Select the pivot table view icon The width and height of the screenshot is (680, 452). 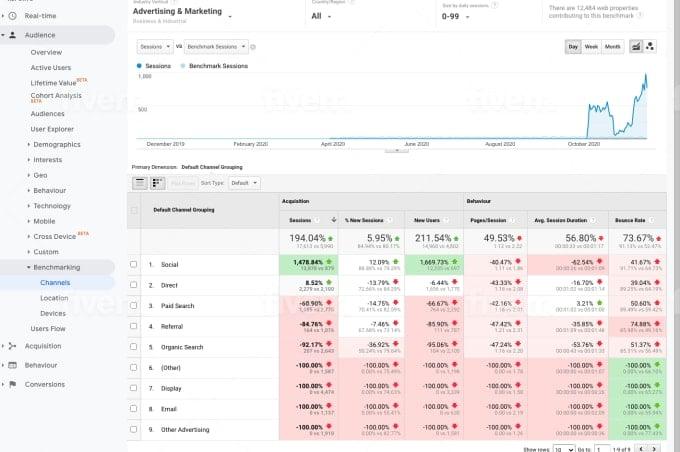click(157, 183)
